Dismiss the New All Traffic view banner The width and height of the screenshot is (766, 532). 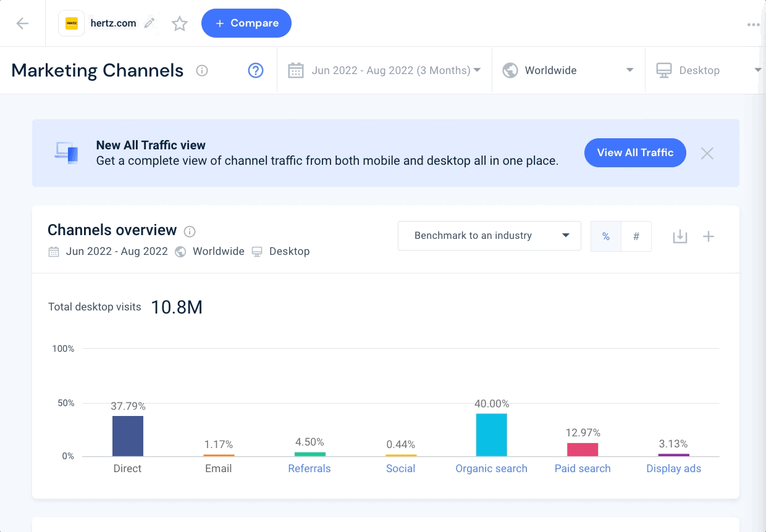707,153
